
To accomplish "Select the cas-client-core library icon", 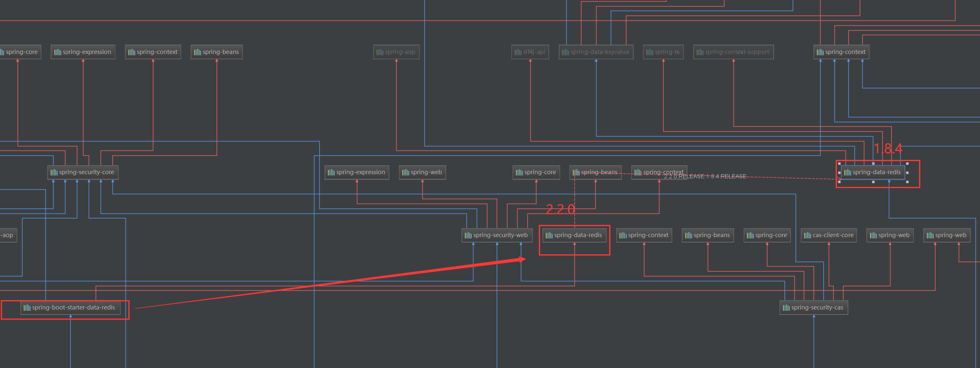I will tap(807, 236).
